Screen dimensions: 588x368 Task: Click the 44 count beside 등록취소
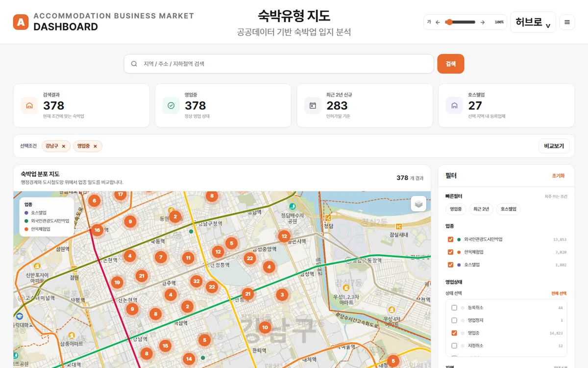561,308
